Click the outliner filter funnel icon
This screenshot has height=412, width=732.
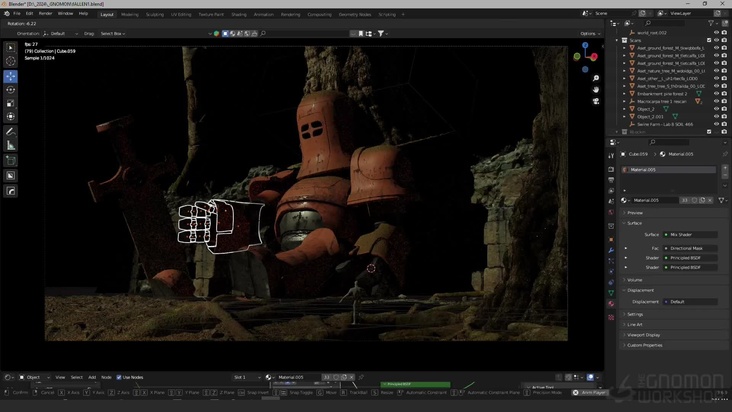711,23
